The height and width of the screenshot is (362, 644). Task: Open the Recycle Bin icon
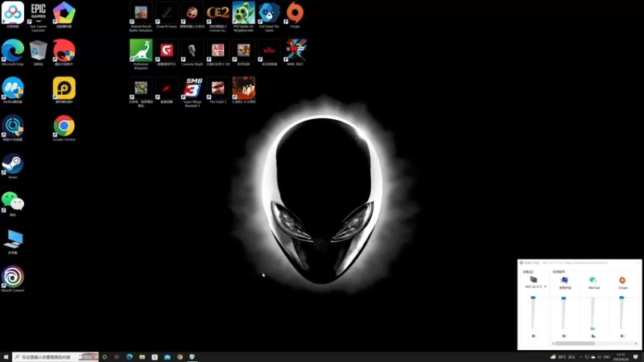point(38,52)
